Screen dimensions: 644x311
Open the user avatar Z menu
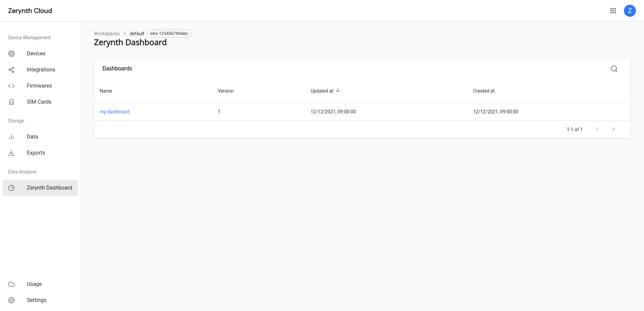click(630, 11)
